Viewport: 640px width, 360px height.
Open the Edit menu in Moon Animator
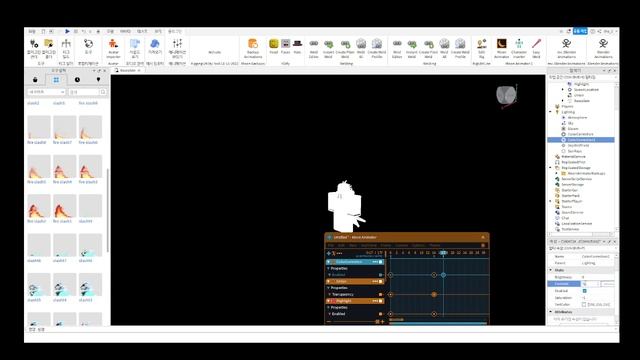pyautogui.click(x=341, y=245)
